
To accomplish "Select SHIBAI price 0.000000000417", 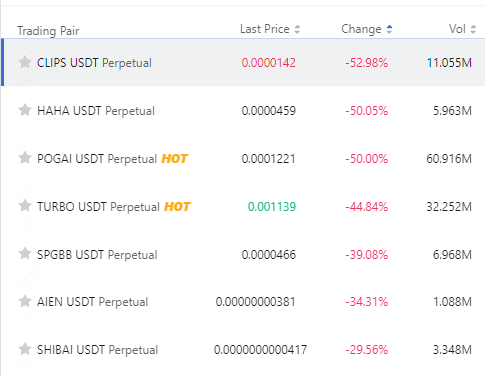I will tap(260, 350).
